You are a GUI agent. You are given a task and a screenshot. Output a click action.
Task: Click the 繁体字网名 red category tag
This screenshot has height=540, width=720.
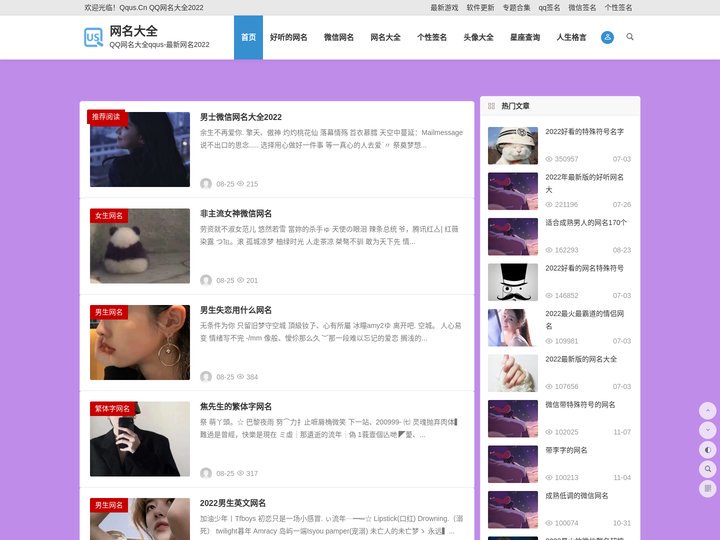[112, 409]
